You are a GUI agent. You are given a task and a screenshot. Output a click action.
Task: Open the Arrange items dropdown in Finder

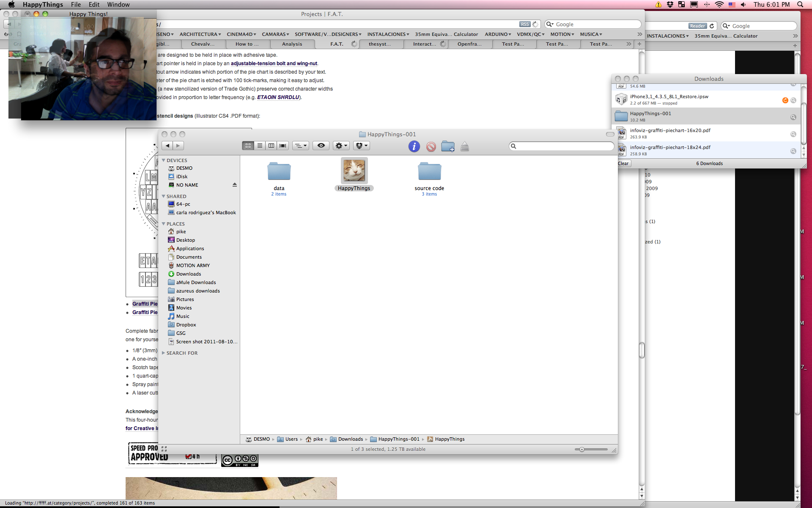coord(301,146)
